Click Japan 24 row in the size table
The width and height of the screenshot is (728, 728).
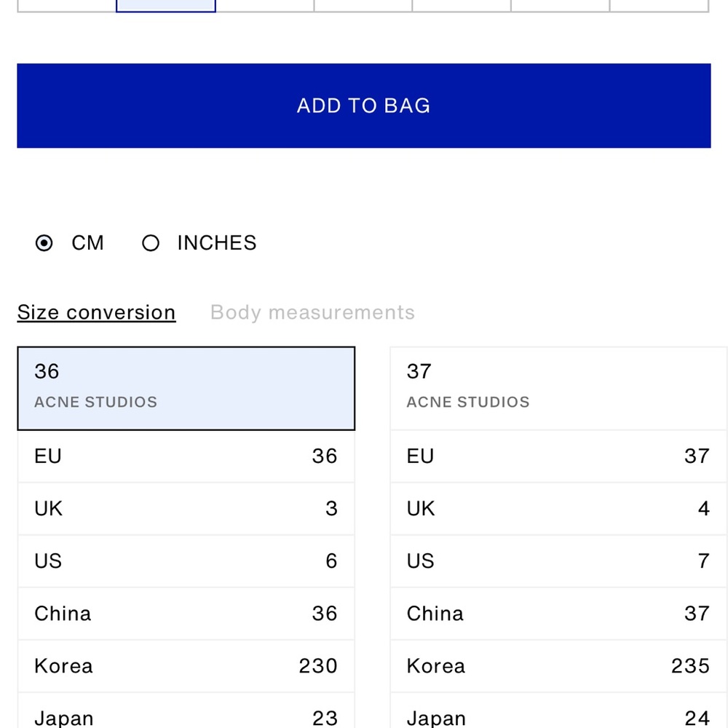(558, 711)
